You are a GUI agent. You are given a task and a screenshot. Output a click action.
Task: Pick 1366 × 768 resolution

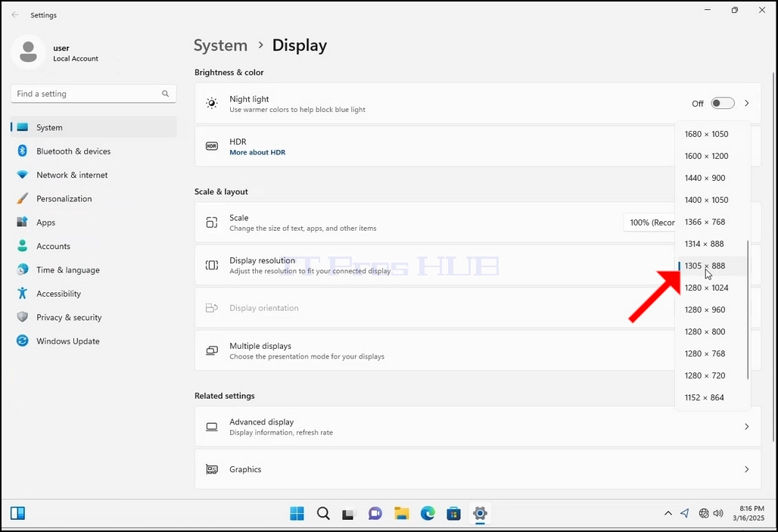712,222
